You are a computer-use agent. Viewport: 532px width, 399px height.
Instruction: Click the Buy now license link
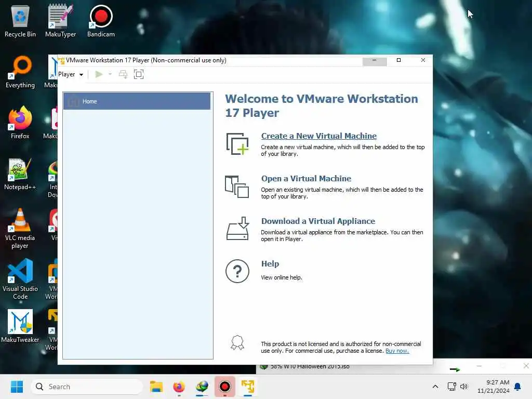point(397,351)
